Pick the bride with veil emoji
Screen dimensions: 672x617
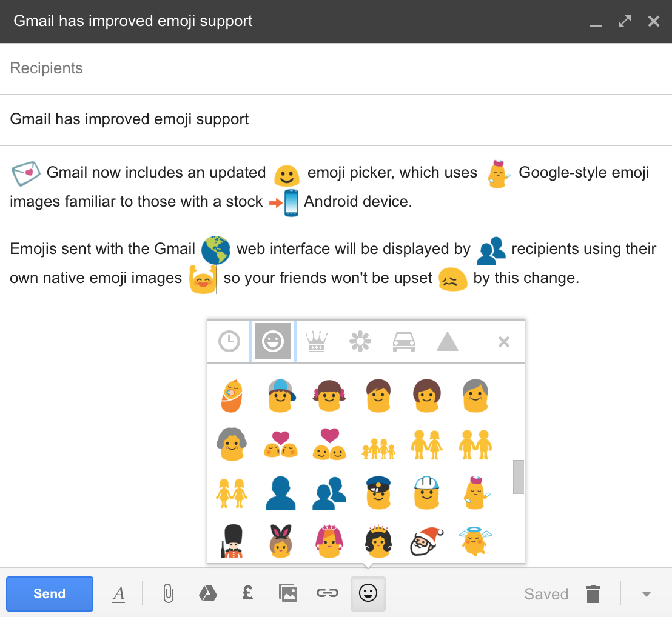coord(329,542)
